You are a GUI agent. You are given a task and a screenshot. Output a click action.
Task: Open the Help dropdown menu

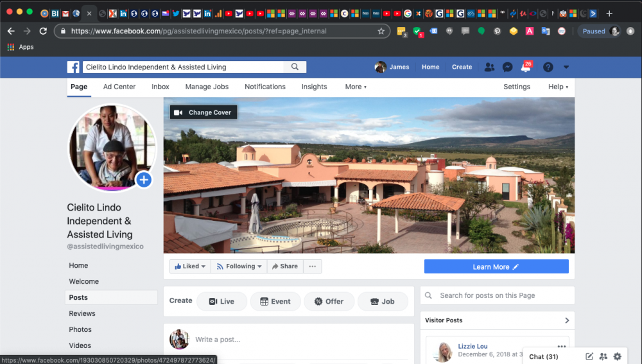(557, 87)
